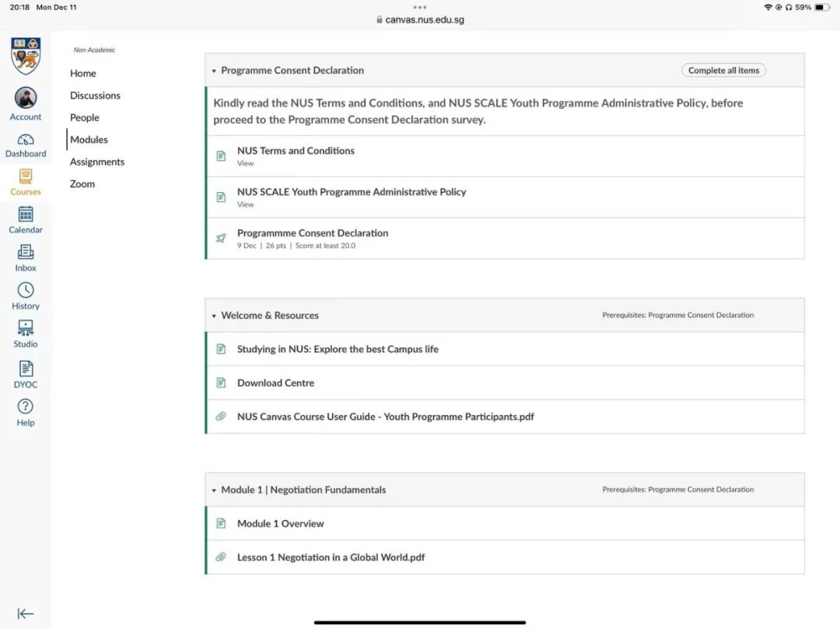This screenshot has width=840, height=629.
Task: Click page icon beside Studying in NUS
Action: pos(221,349)
